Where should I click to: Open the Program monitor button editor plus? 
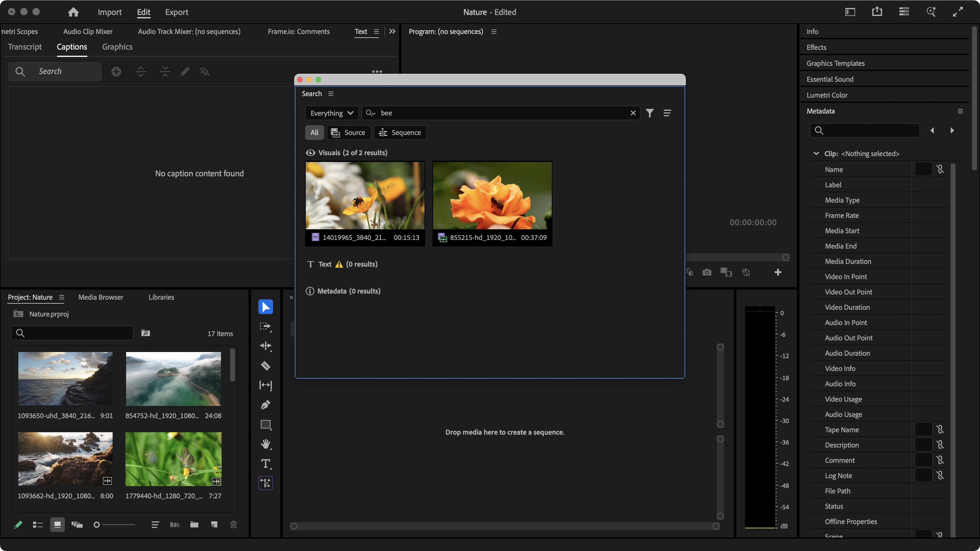[x=778, y=272]
